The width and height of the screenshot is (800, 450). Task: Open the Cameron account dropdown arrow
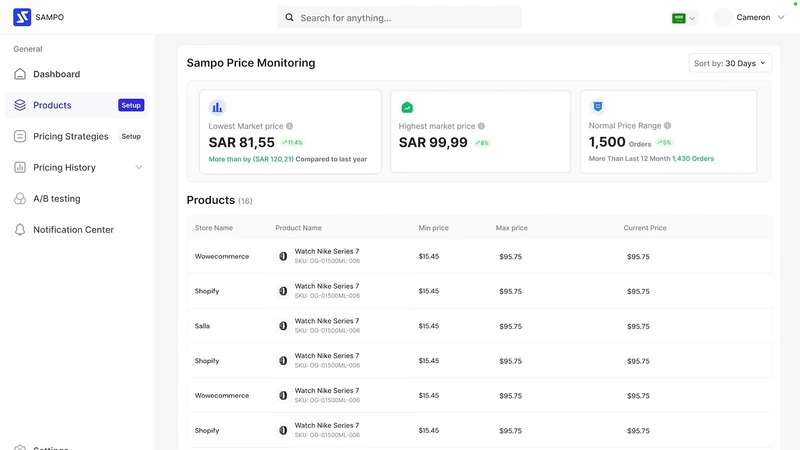coord(781,17)
